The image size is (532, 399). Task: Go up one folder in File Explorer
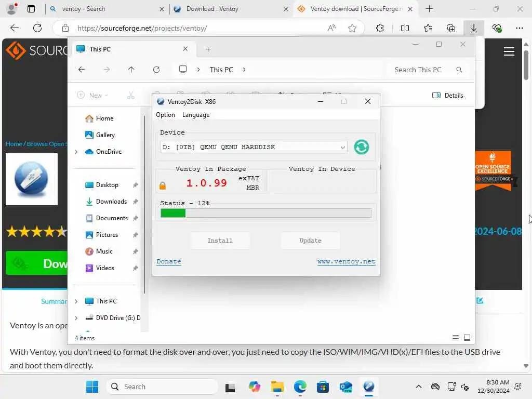pos(131,70)
